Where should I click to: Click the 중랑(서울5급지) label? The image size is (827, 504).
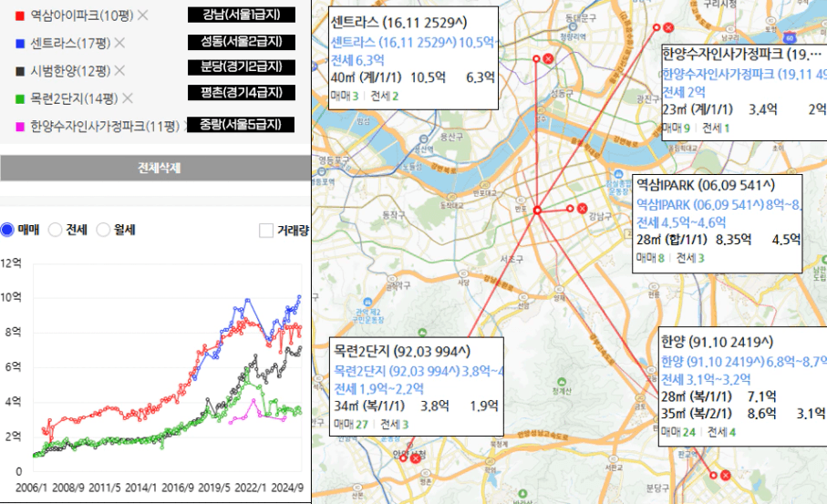tap(241, 125)
